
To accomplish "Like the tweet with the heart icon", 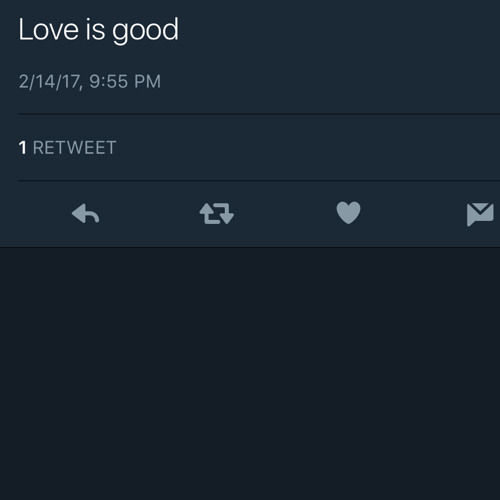I will (348, 213).
